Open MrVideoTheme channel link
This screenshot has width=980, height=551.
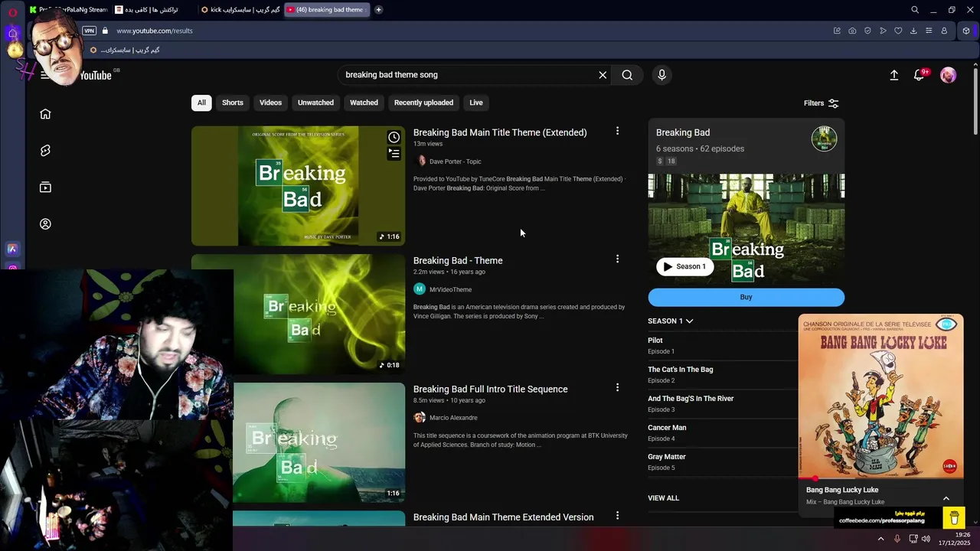click(x=450, y=289)
